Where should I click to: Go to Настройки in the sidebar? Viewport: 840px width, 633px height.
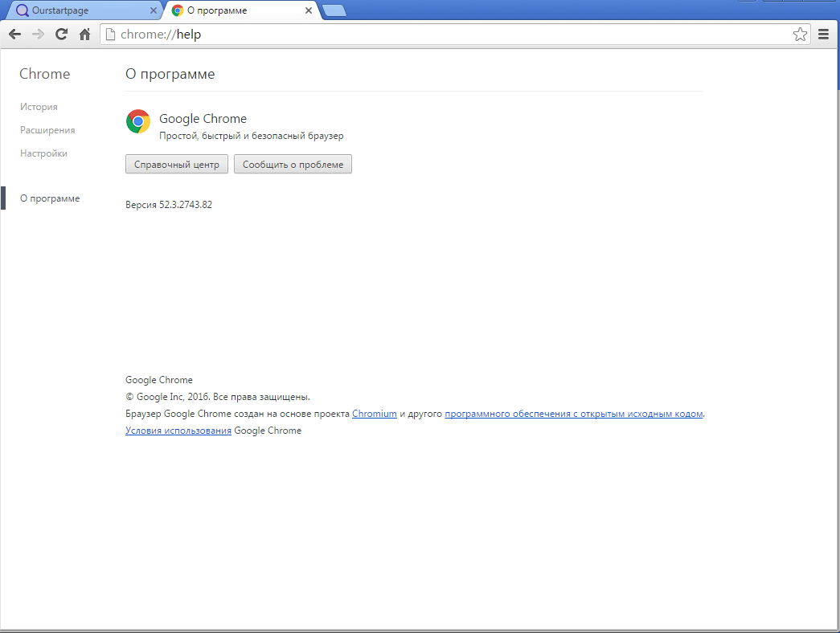pyautogui.click(x=43, y=153)
